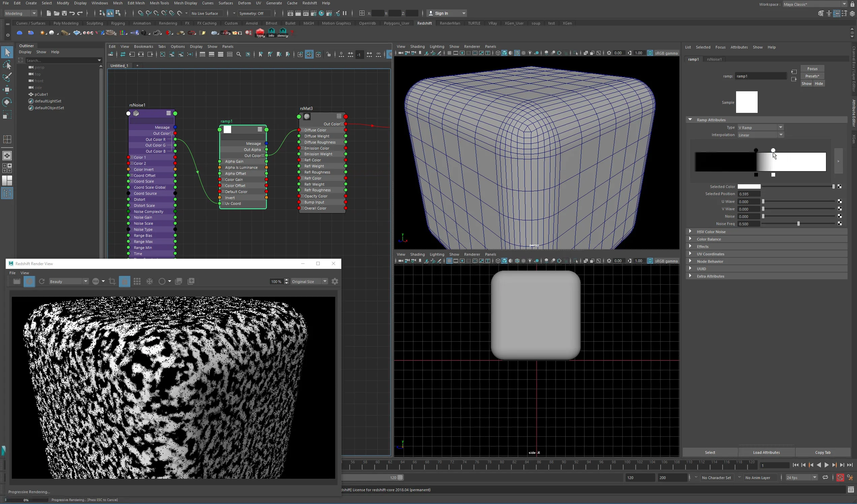
Task: Click the Copy Tab button
Action: coord(823,452)
